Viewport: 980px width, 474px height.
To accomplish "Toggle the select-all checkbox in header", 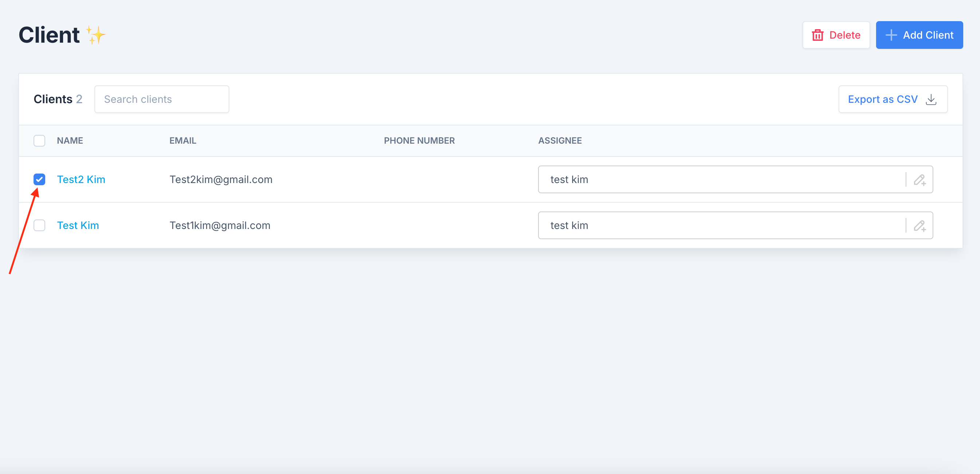I will click(x=39, y=141).
